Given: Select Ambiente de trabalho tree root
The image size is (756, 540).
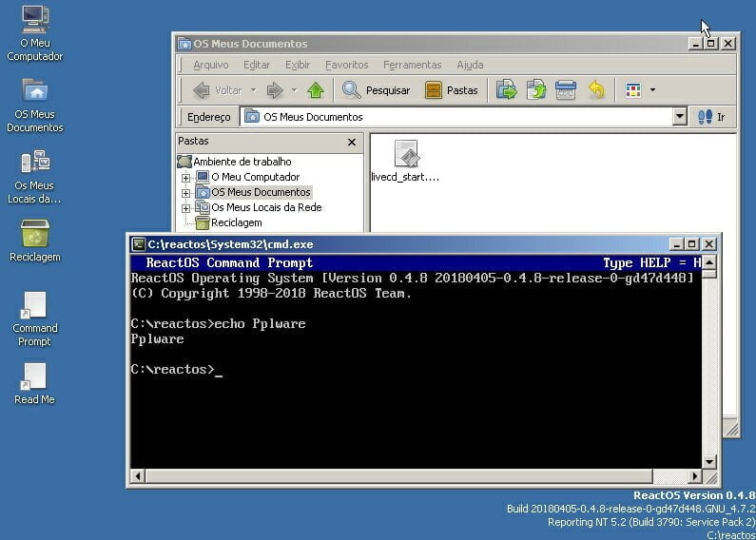Looking at the screenshot, I should [x=242, y=162].
